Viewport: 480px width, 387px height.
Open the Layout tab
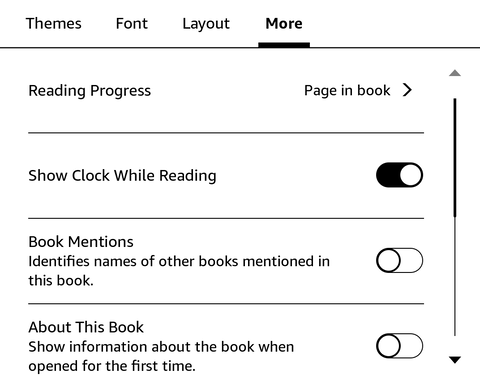pyautogui.click(x=206, y=24)
